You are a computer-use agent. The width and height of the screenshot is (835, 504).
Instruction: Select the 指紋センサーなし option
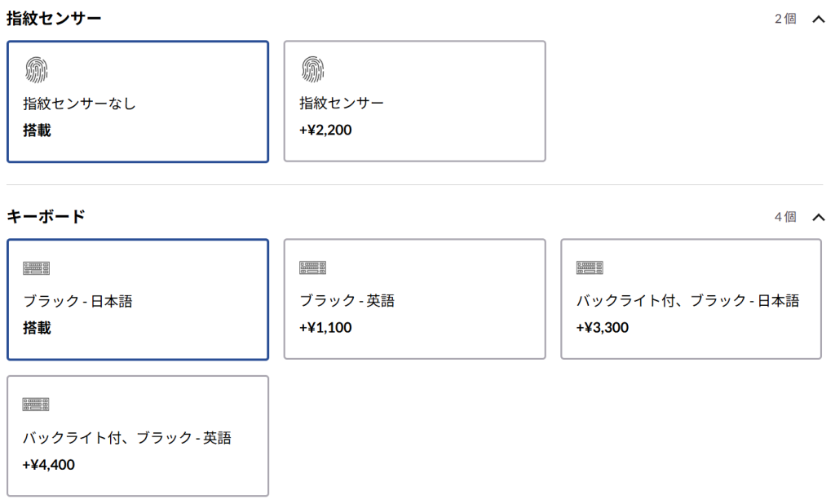pyautogui.click(x=138, y=102)
